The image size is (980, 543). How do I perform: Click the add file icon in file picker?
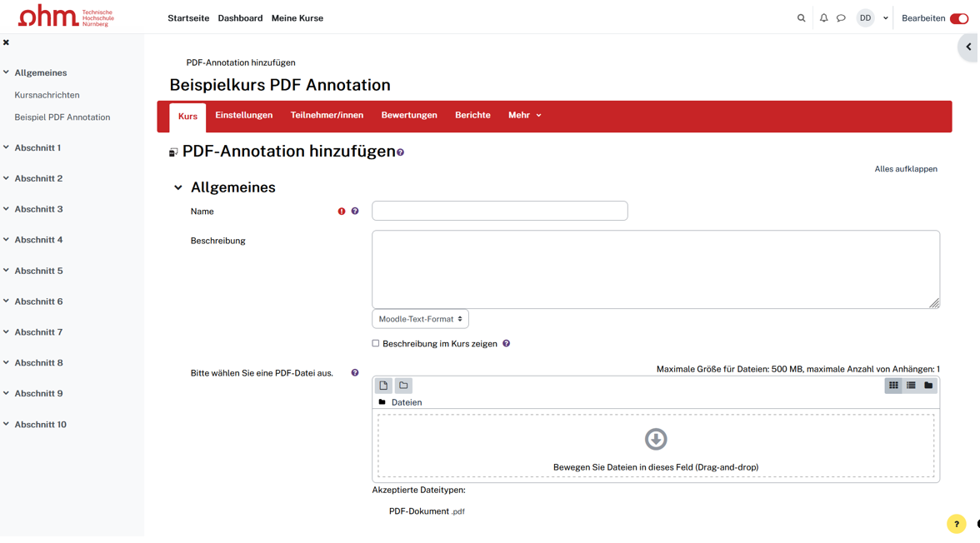coord(384,386)
